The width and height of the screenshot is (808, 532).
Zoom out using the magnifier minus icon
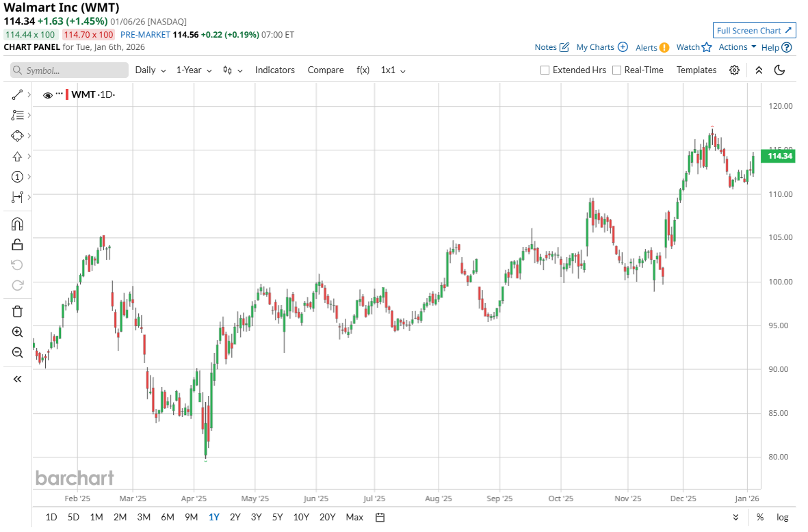18,352
